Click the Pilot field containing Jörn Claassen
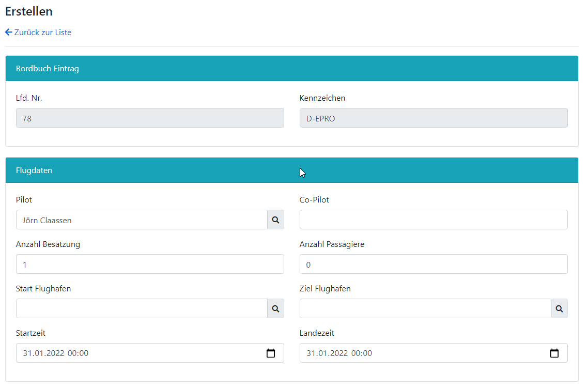This screenshot has height=389, width=588. click(142, 220)
